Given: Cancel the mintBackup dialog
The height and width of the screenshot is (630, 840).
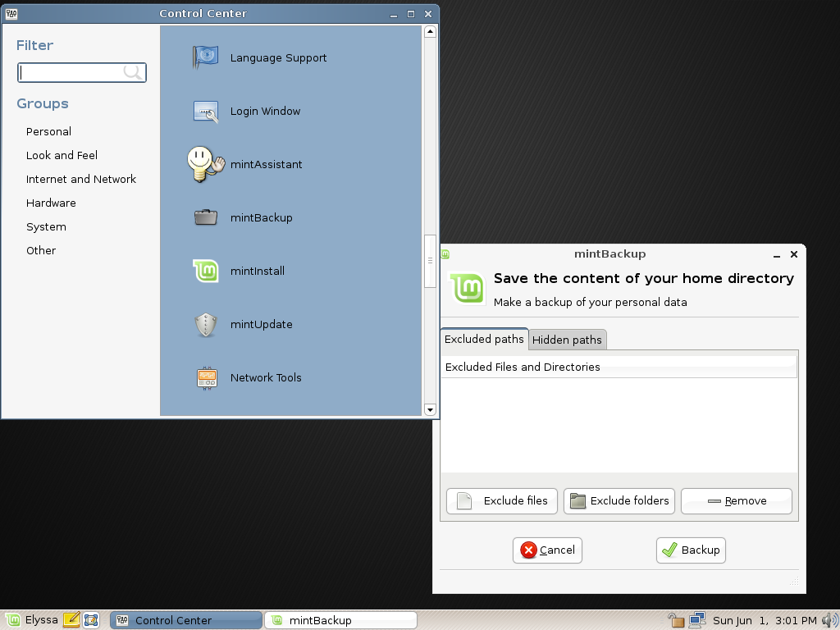Looking at the screenshot, I should pos(547,550).
